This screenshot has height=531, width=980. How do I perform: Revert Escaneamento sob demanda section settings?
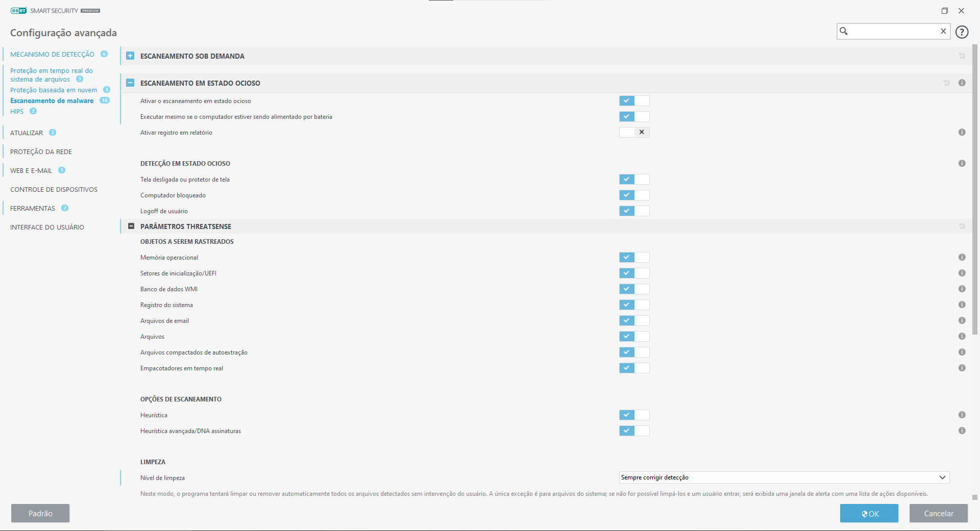tap(962, 56)
